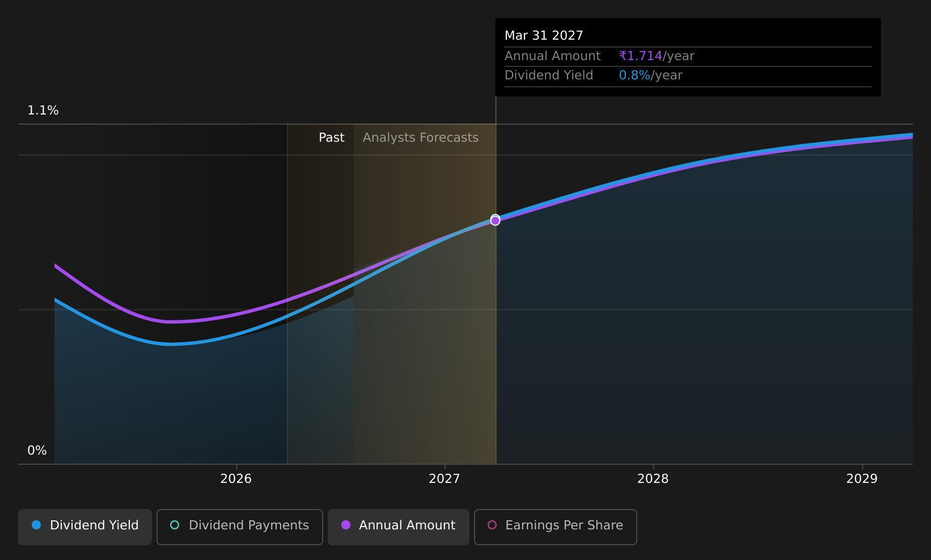The width and height of the screenshot is (931, 560).
Task: Click the 0.8%/year dividend yield value
Action: pyautogui.click(x=651, y=75)
